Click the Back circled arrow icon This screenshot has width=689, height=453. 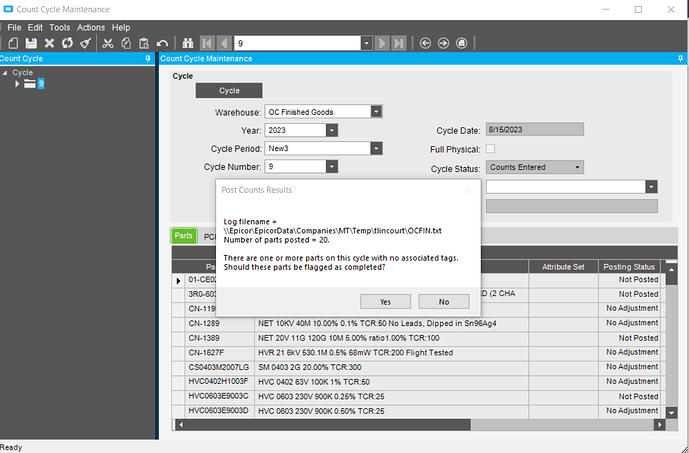pos(425,43)
